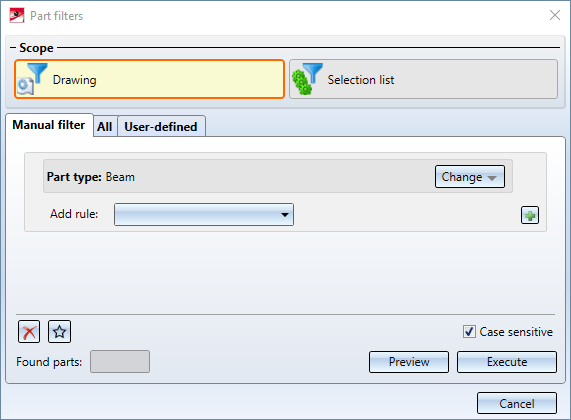This screenshot has width=571, height=420.
Task: Click the green plus add rule icon
Action: (530, 215)
